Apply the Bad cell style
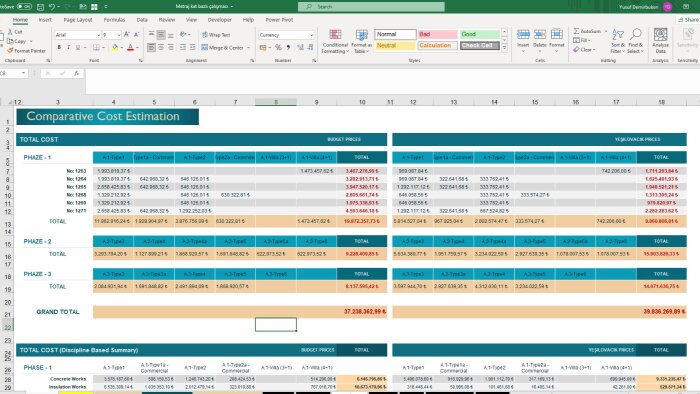The width and height of the screenshot is (700, 394). pos(438,34)
